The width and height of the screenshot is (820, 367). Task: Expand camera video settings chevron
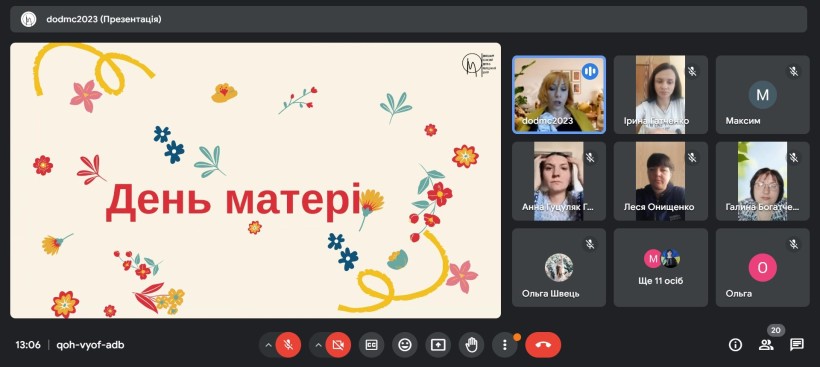coord(318,345)
